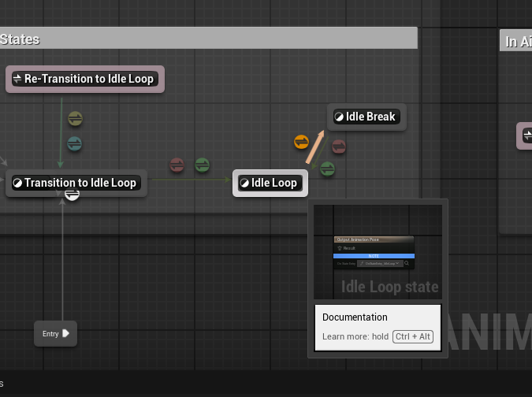
Task: Select the Idle Loop state node
Action: (270, 183)
